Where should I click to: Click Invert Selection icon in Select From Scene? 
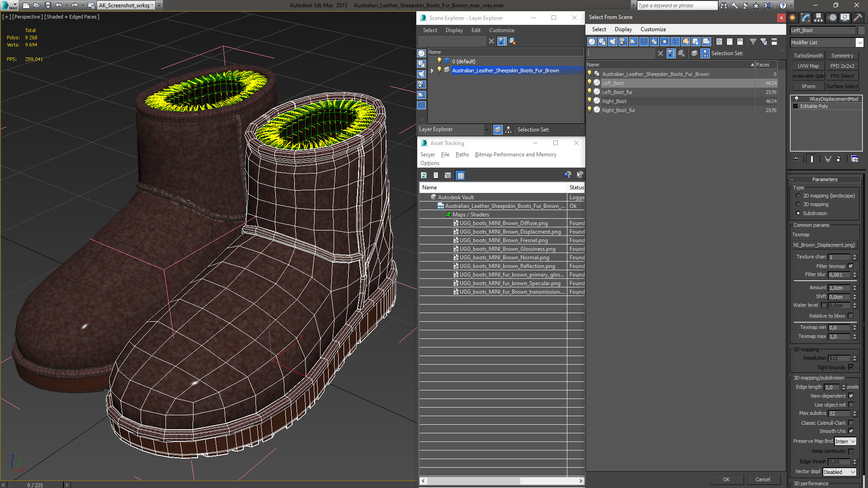pyautogui.click(x=740, y=42)
